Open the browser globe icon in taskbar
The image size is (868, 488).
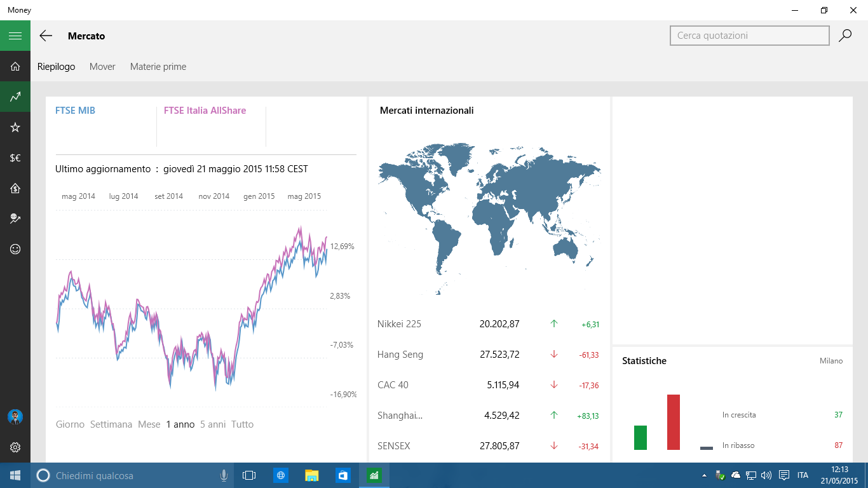[281, 475]
